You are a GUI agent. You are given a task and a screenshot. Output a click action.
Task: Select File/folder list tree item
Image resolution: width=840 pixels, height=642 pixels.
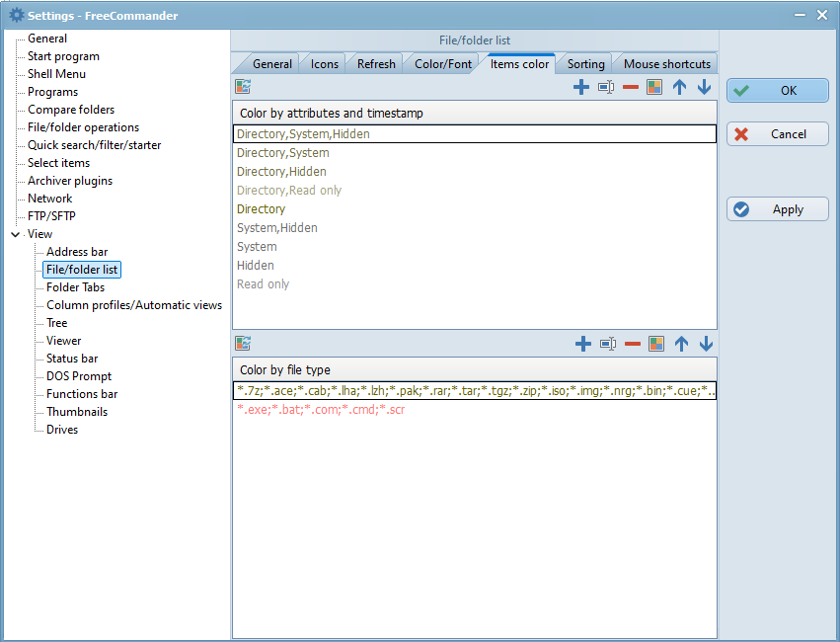[81, 269]
